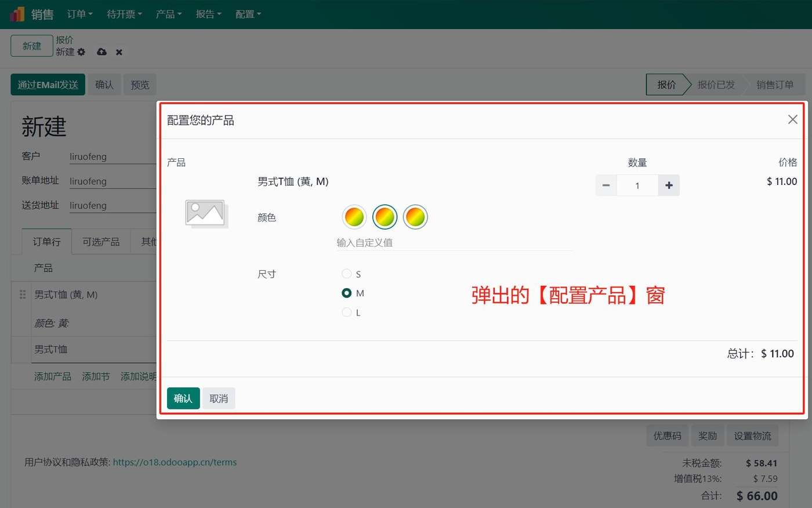Switch to the 可选产品 tab

[100, 241]
